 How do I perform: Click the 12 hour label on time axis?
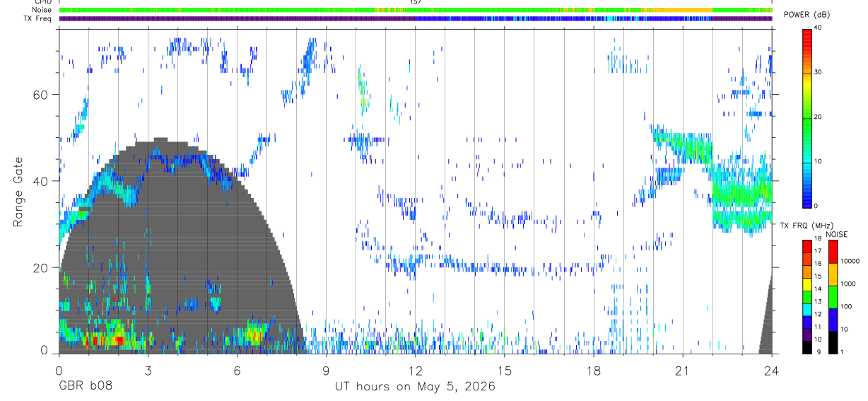tap(415, 370)
